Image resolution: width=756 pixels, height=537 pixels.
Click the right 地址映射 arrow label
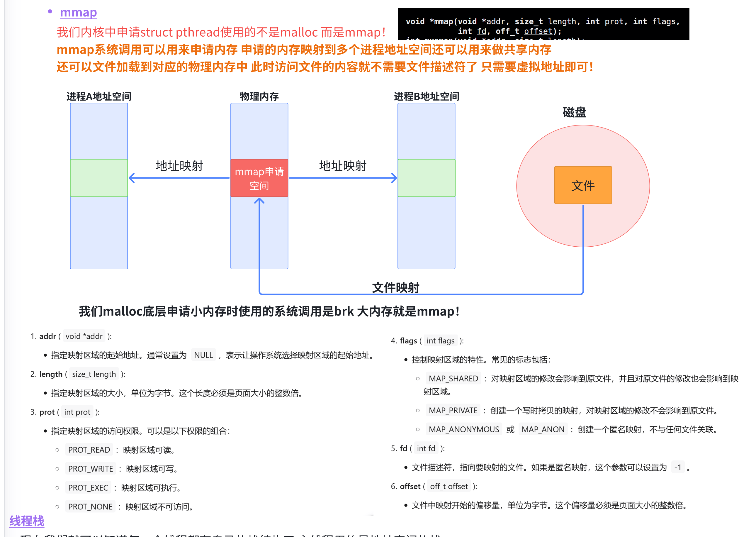pos(343,166)
